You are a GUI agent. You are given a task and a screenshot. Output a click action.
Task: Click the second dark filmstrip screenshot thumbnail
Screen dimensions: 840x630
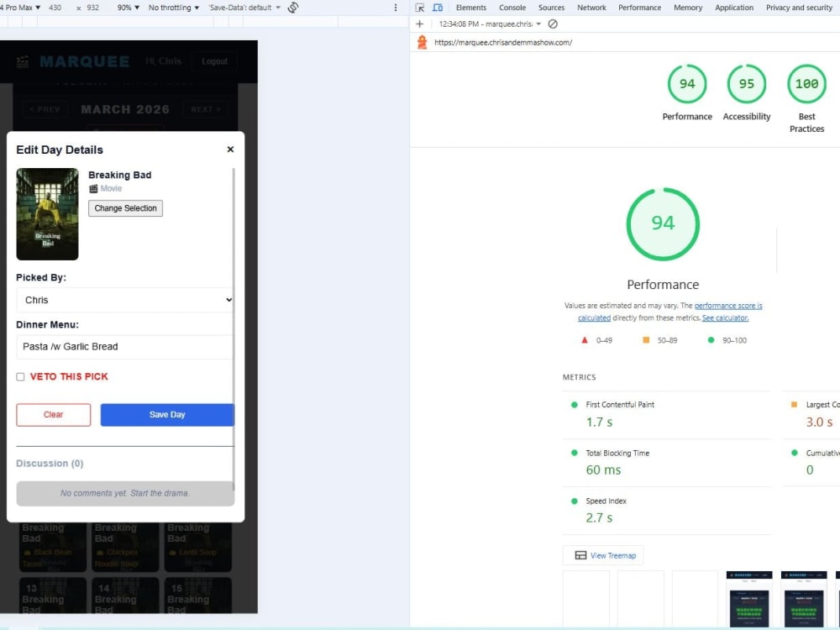coord(804,598)
